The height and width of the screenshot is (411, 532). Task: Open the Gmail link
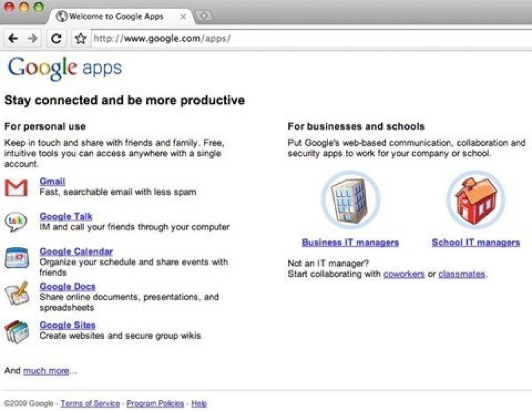tap(52, 181)
